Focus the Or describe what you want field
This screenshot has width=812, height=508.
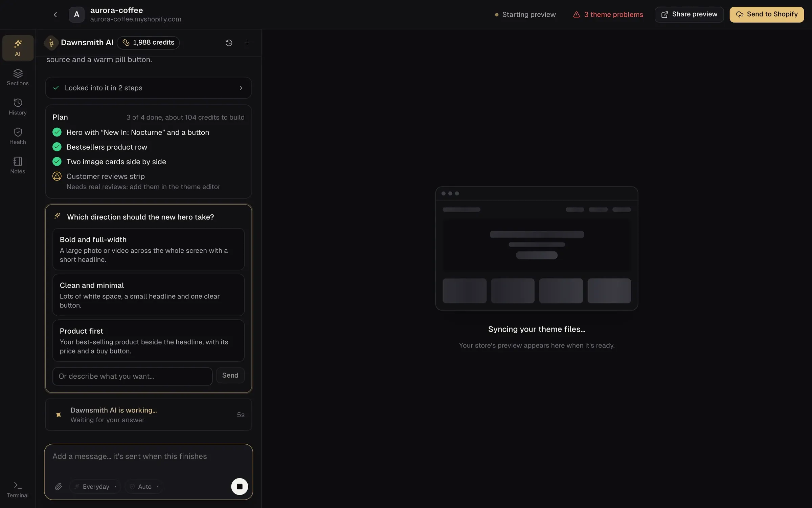[x=132, y=376]
